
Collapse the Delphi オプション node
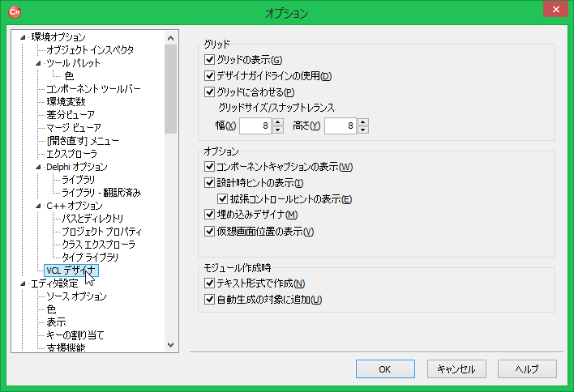[38, 167]
